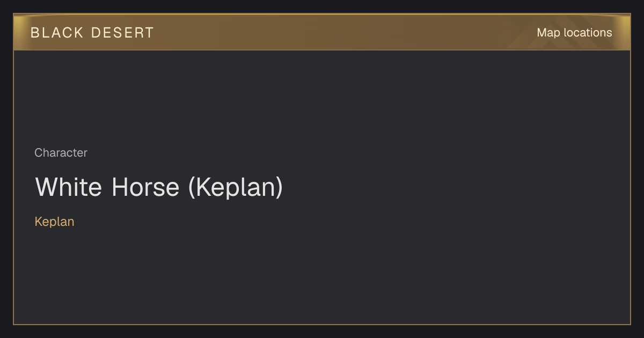
Task: Click the gold header banner center
Action: 322,32
